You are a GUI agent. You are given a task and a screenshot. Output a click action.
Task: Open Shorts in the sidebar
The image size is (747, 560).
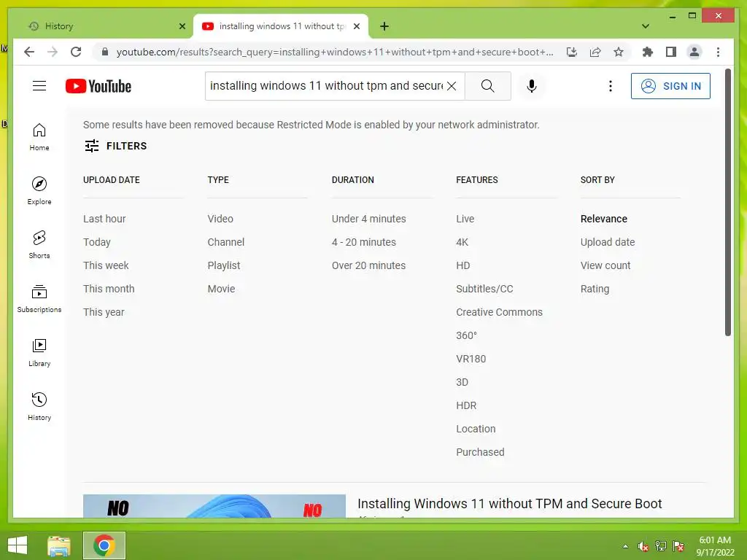click(x=39, y=245)
